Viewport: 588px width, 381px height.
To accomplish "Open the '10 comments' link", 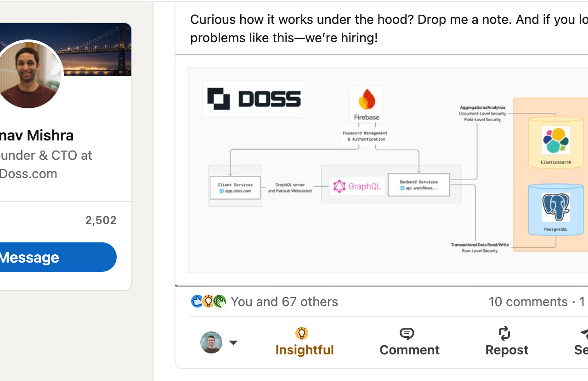I will (x=528, y=302).
